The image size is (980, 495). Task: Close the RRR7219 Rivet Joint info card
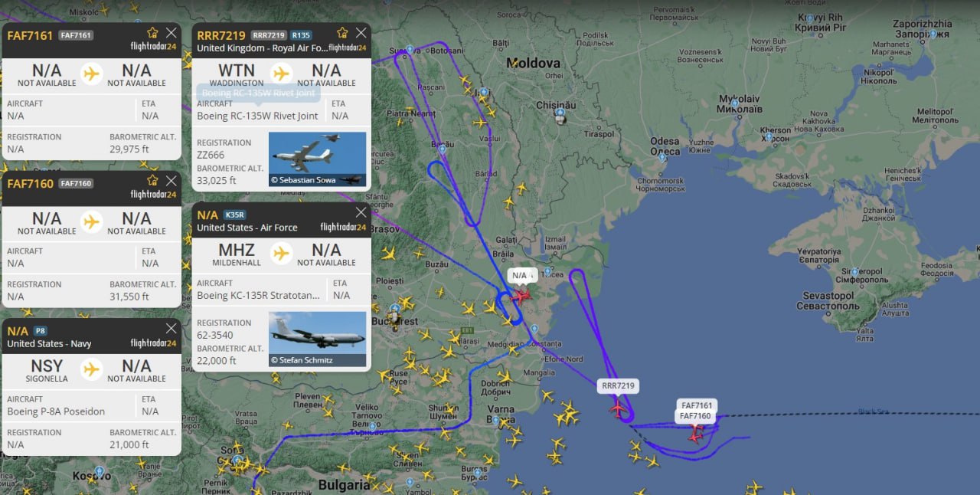361,32
